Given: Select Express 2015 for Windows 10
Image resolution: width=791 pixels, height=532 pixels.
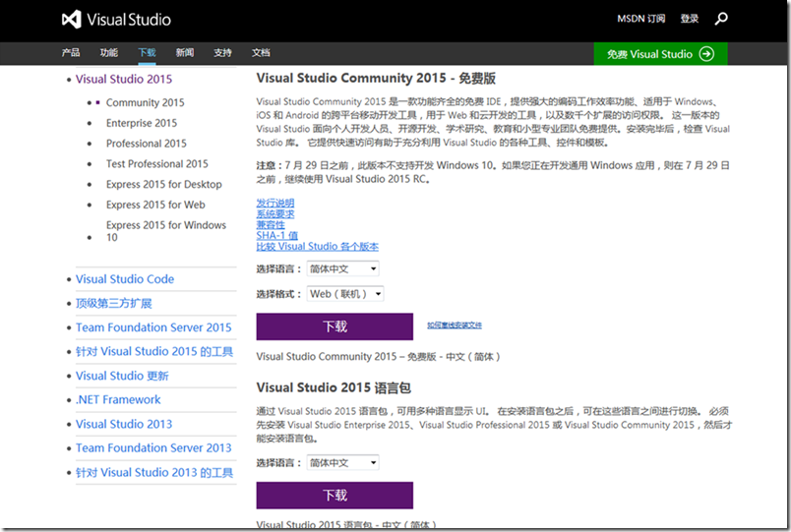Looking at the screenshot, I should (166, 231).
